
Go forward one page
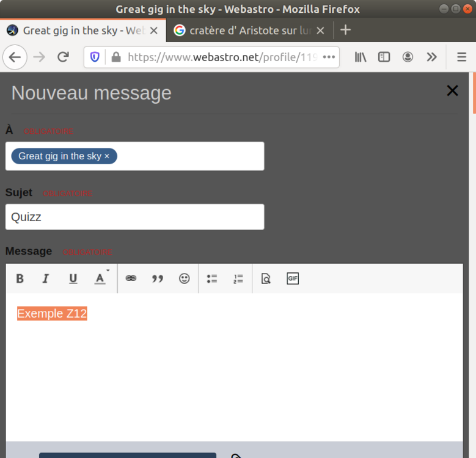(39, 57)
